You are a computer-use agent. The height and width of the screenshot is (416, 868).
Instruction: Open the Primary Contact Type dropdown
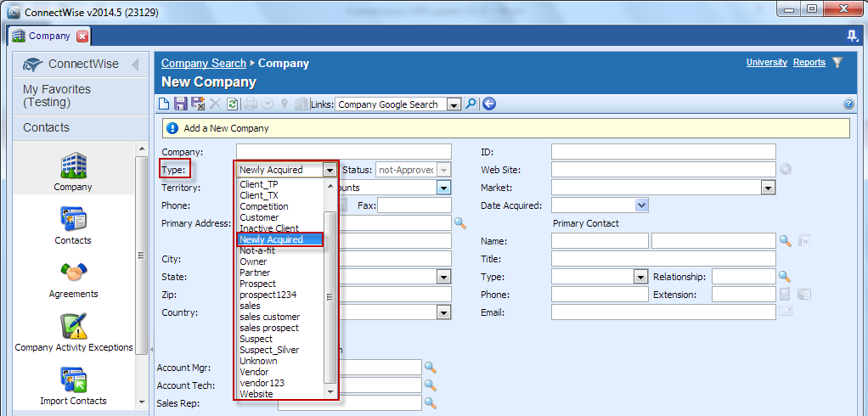pyautogui.click(x=640, y=276)
